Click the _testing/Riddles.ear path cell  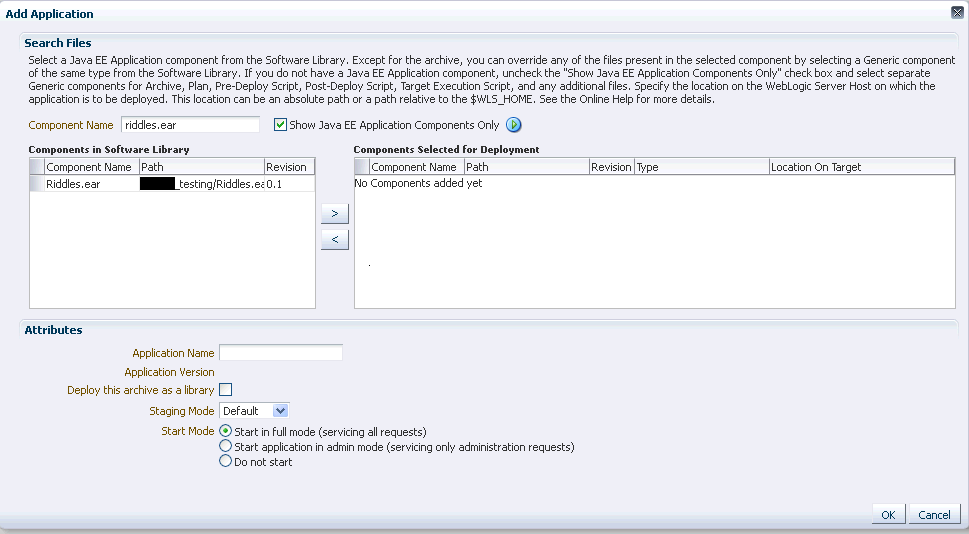202,184
